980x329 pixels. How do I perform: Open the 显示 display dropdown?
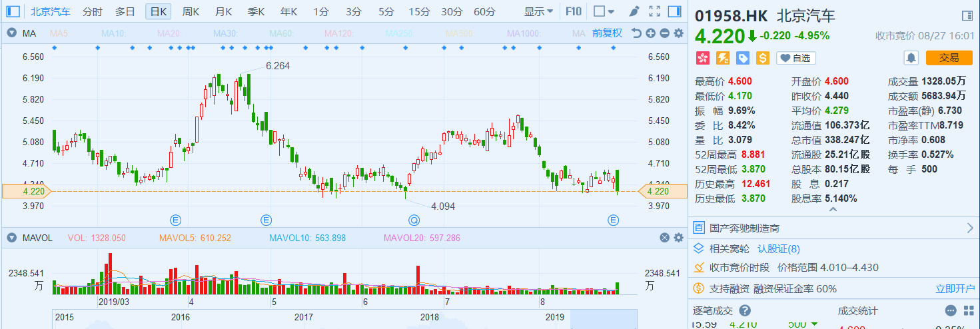pos(538,11)
